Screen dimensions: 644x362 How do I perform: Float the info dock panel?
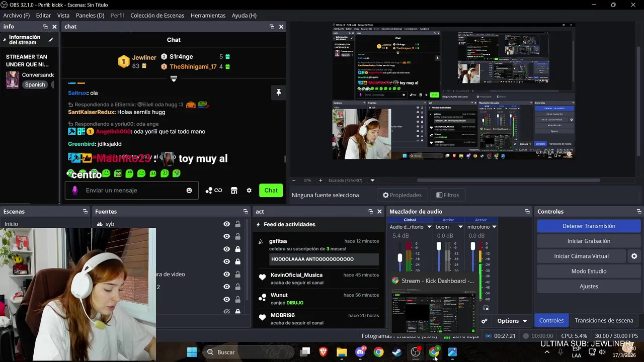[45, 27]
